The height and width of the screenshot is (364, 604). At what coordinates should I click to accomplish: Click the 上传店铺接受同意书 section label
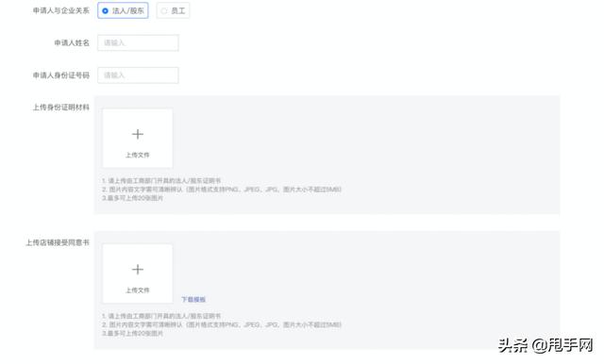tap(58, 242)
